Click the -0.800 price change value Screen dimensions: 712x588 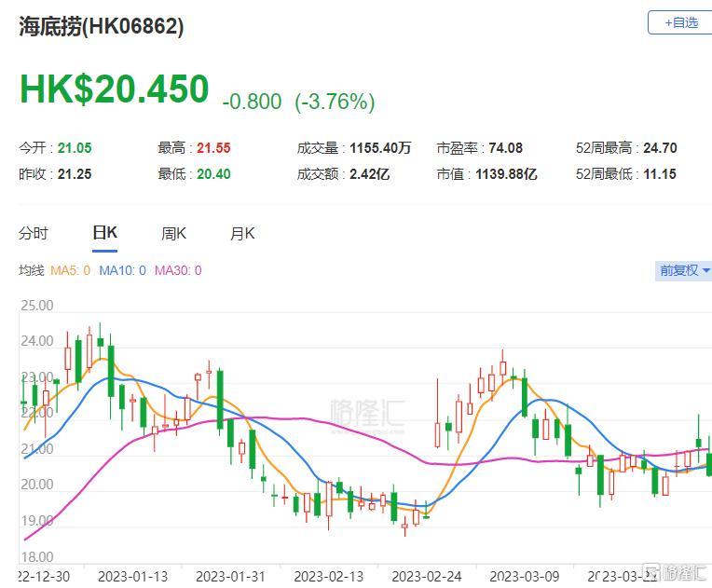tap(252, 102)
